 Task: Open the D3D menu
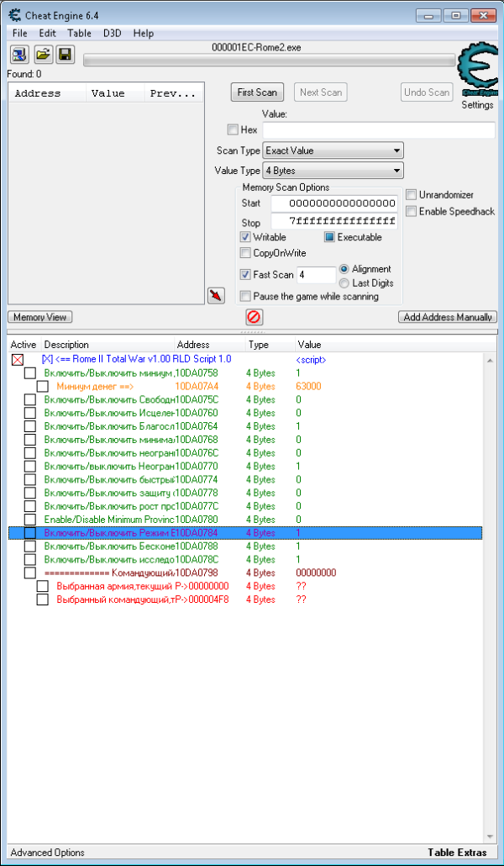coord(112,33)
